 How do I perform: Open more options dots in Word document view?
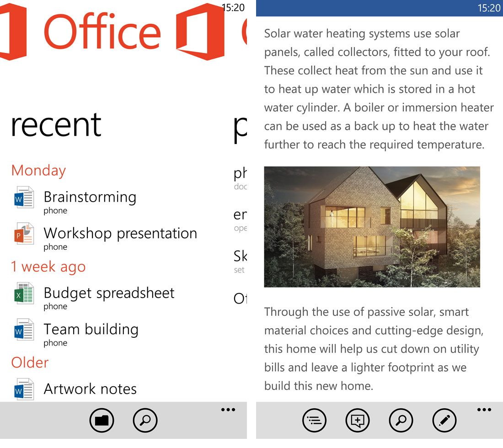(484, 410)
